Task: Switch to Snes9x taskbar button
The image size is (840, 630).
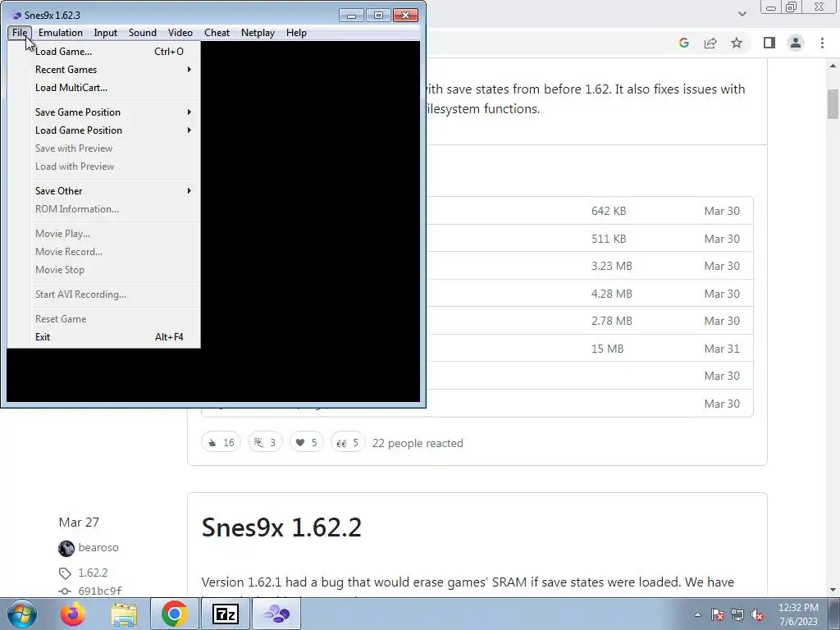Action: click(276, 614)
